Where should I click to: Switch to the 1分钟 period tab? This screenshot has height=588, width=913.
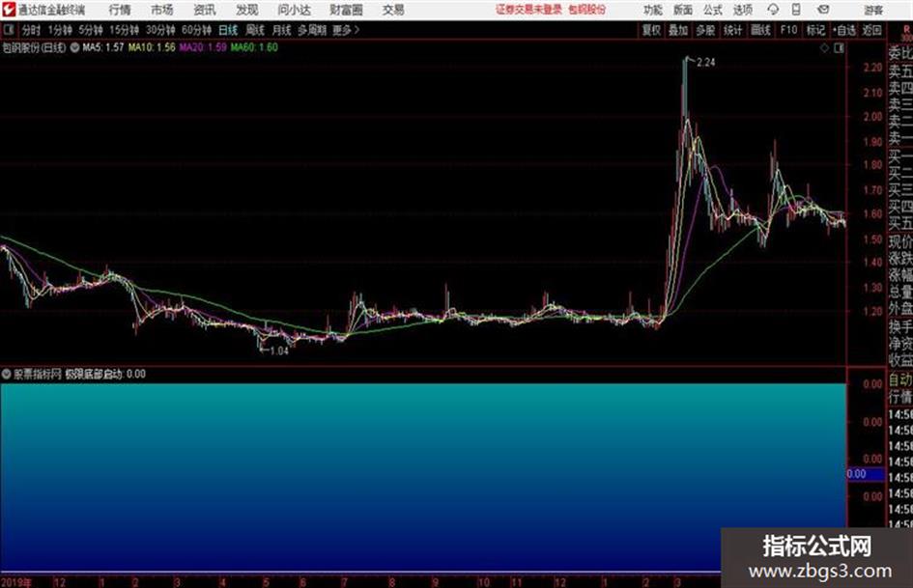pyautogui.click(x=60, y=30)
